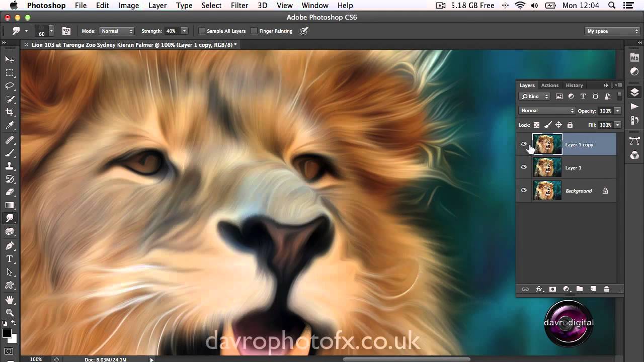Enable Finger Painting checkbox
The width and height of the screenshot is (644, 362).
pyautogui.click(x=254, y=31)
